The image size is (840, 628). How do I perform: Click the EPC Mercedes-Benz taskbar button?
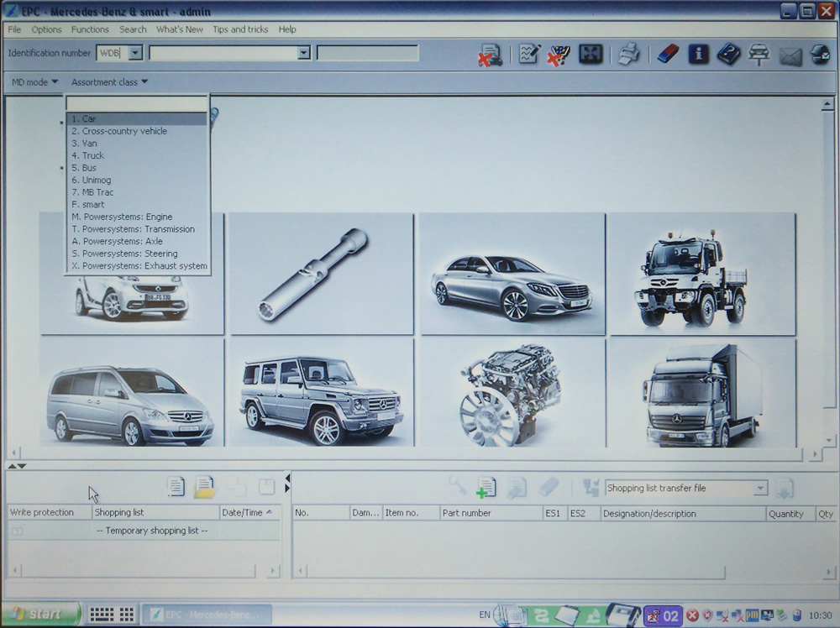click(207, 615)
